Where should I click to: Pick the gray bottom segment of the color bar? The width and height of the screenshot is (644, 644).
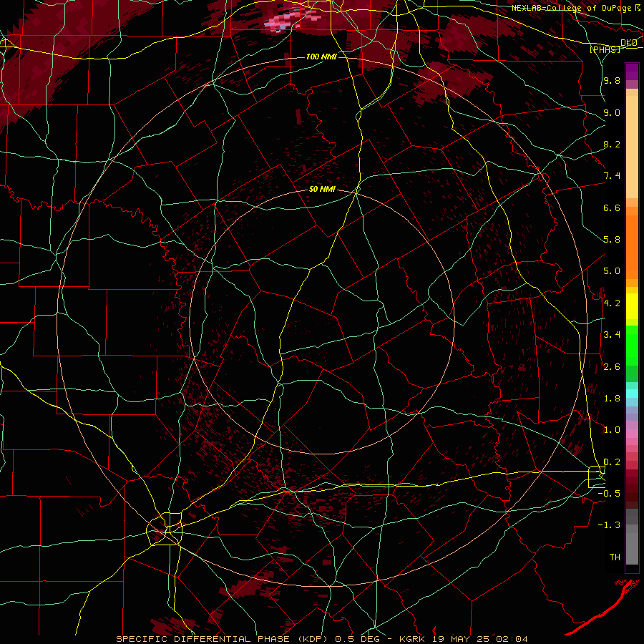(632, 548)
